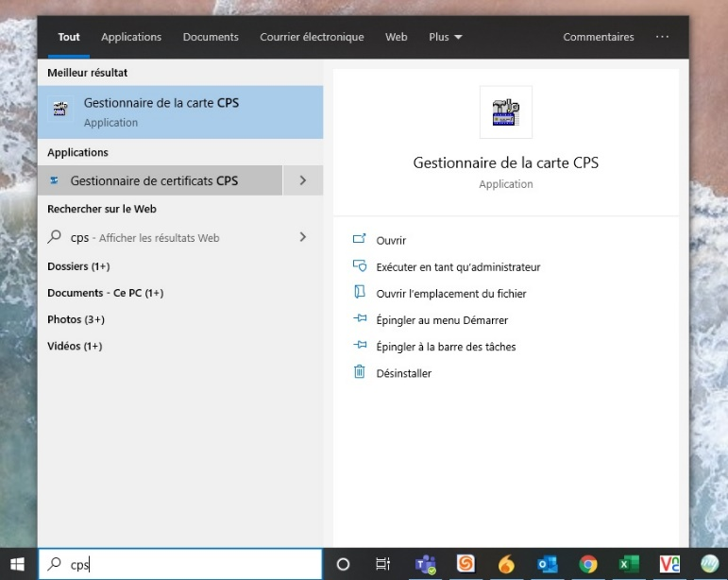Click the Gestionnaire de certificats CPS icon

(55, 180)
